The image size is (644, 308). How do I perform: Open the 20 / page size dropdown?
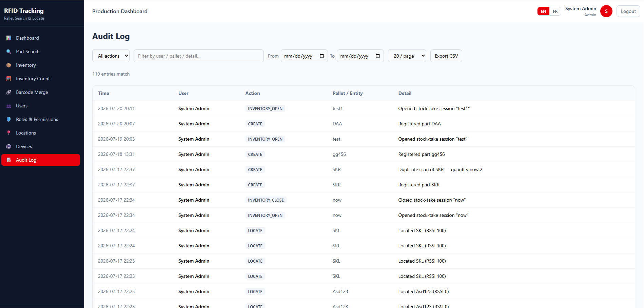click(x=407, y=56)
